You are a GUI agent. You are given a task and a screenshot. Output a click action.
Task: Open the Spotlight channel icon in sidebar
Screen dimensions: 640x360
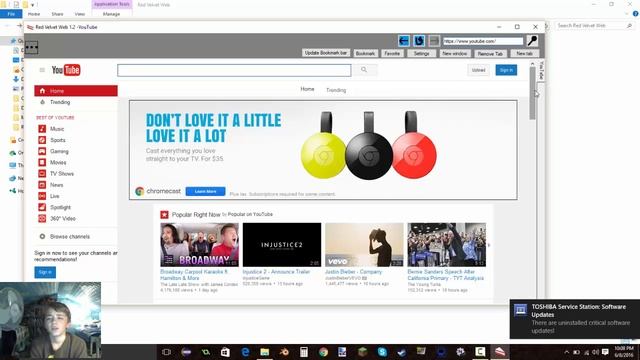tap(42, 207)
